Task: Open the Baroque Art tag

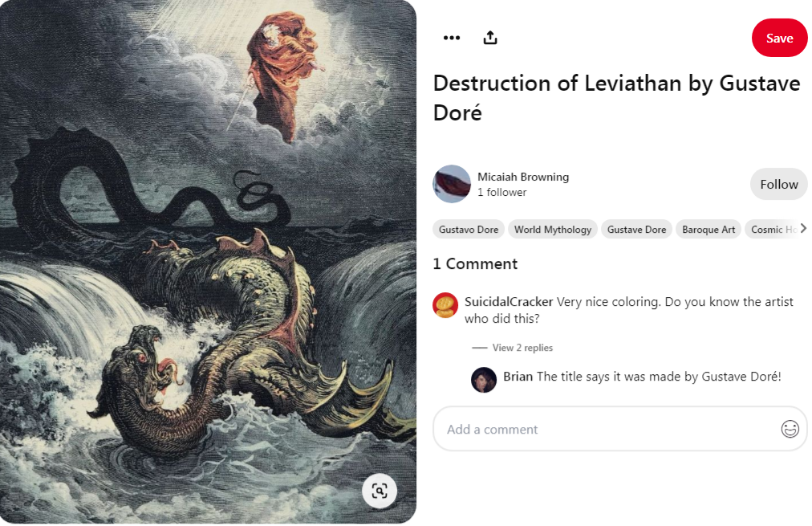Action: coord(708,229)
